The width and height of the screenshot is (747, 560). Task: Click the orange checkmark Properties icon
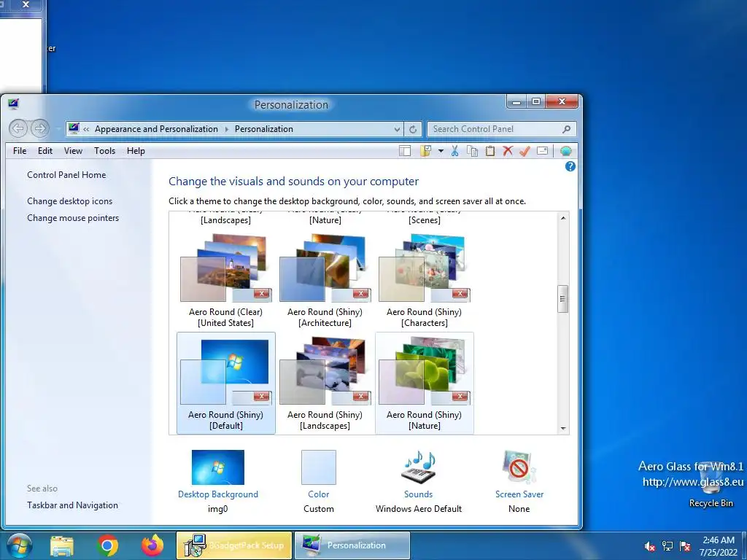click(x=525, y=151)
